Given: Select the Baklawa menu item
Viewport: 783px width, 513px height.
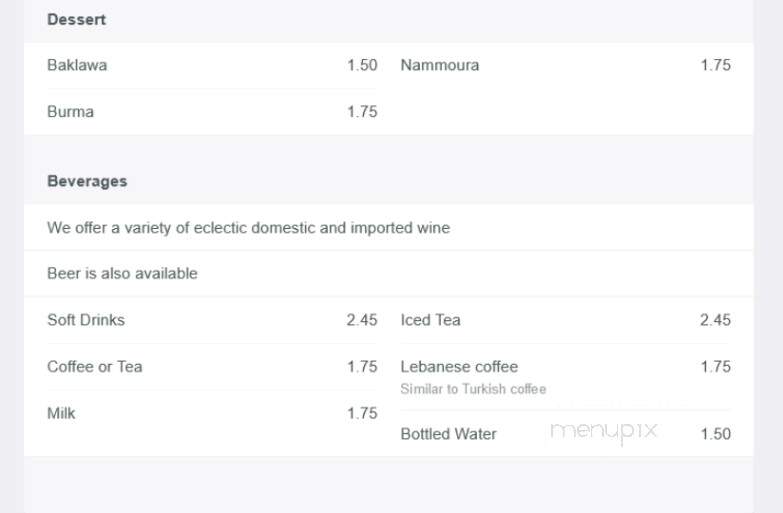Looking at the screenshot, I should pyautogui.click(x=77, y=65).
